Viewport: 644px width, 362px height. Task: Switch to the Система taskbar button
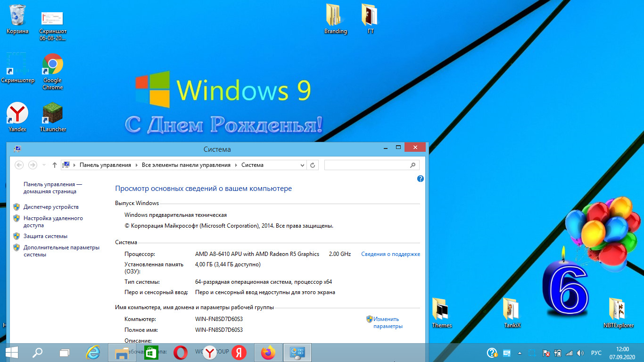(297, 352)
